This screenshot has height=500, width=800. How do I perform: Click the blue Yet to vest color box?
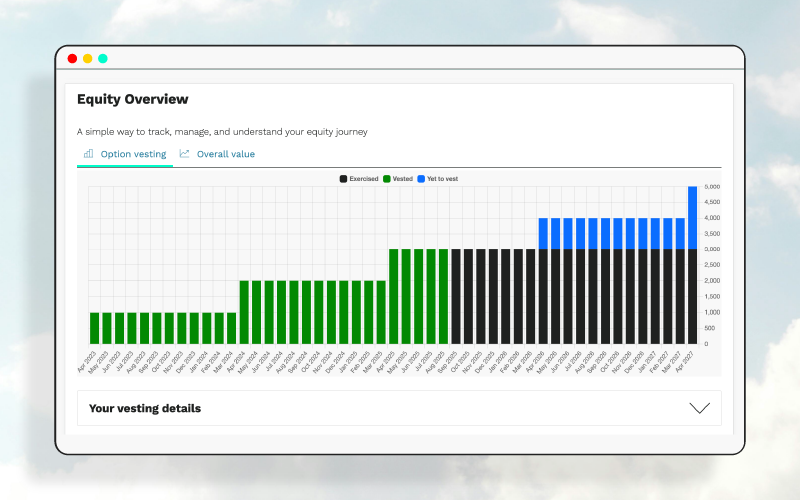[x=421, y=179]
